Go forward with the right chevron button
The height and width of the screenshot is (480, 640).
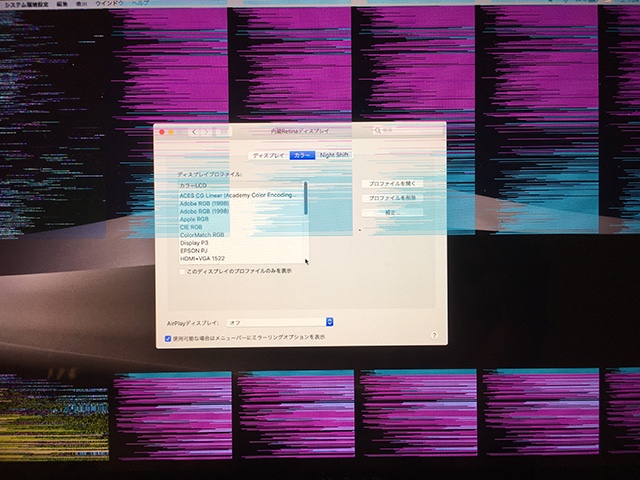(x=206, y=131)
